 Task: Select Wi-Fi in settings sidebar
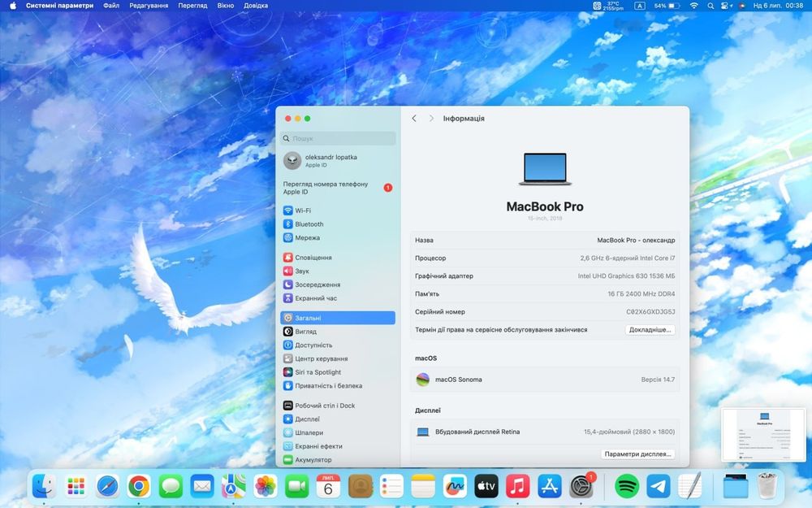point(338,211)
